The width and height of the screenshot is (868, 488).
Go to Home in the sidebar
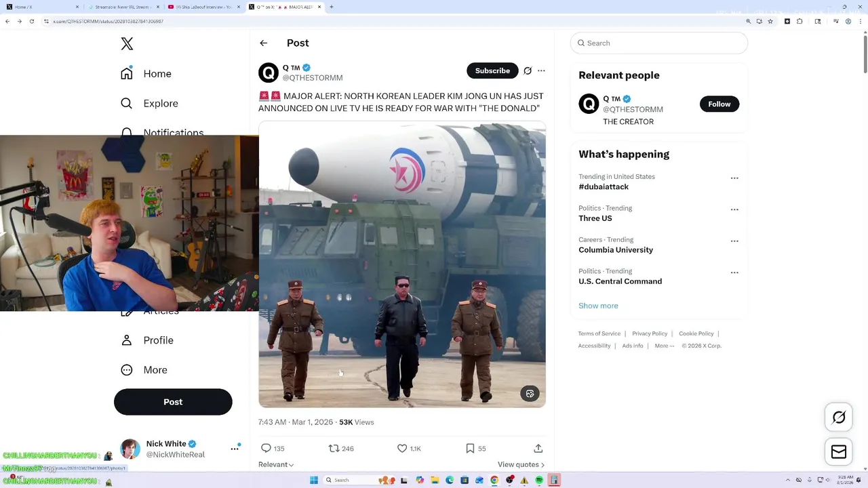146,74
